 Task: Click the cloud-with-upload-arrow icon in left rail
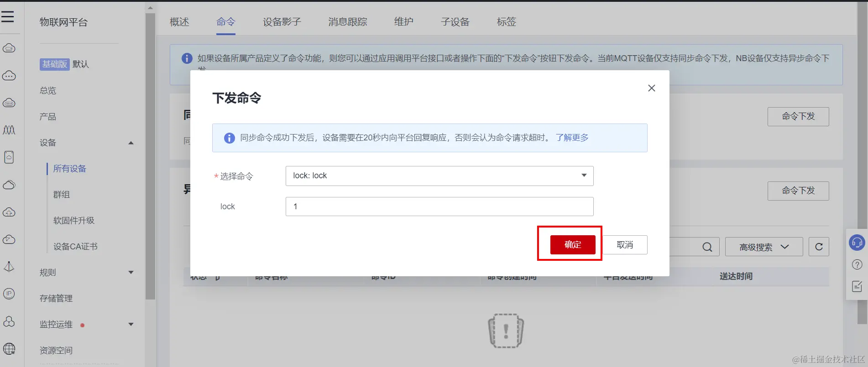9,212
